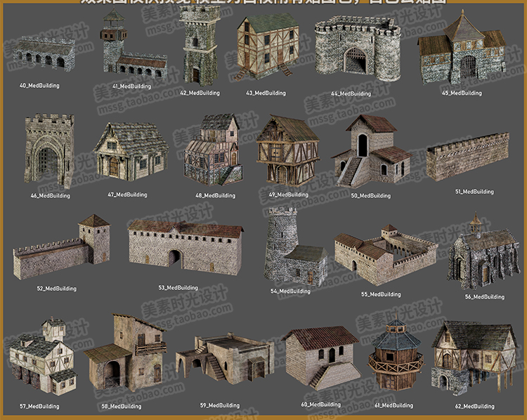Choose the 58_MedBuilding balcony house

point(125,353)
